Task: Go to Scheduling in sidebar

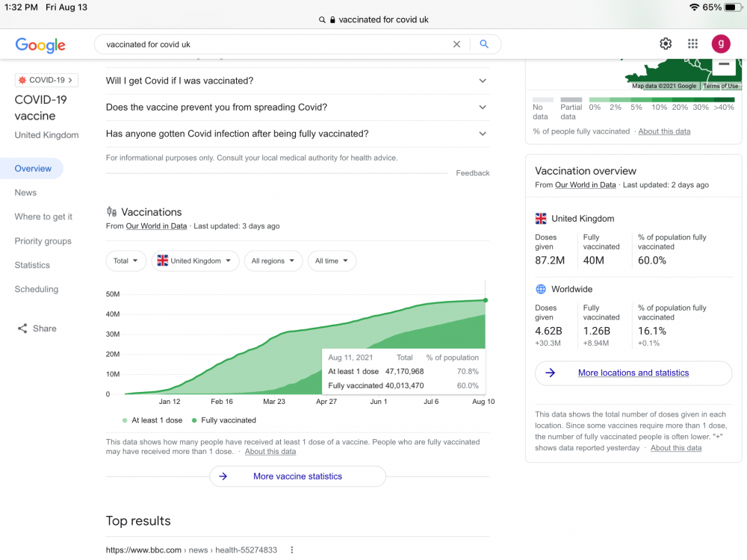Action: (36, 289)
